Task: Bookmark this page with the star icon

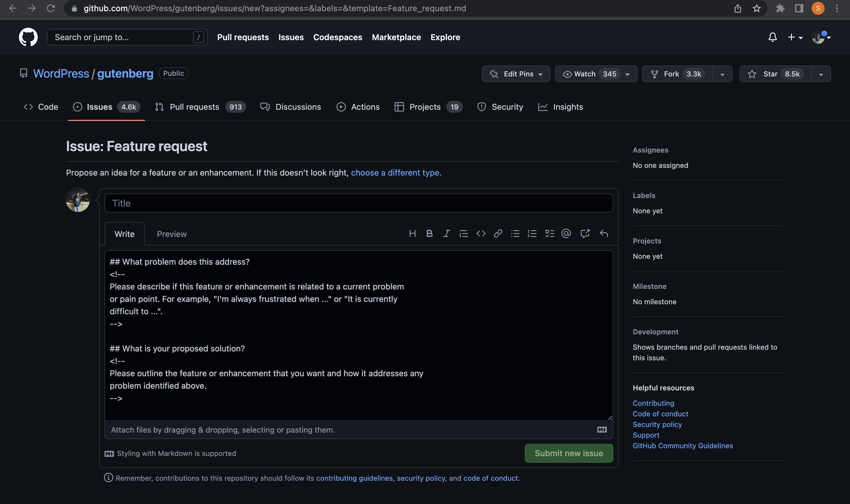Action: [756, 8]
